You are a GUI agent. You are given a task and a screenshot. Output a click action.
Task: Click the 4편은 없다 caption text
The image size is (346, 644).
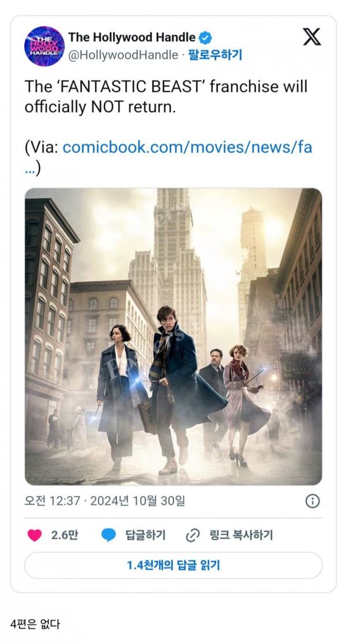tap(35, 625)
